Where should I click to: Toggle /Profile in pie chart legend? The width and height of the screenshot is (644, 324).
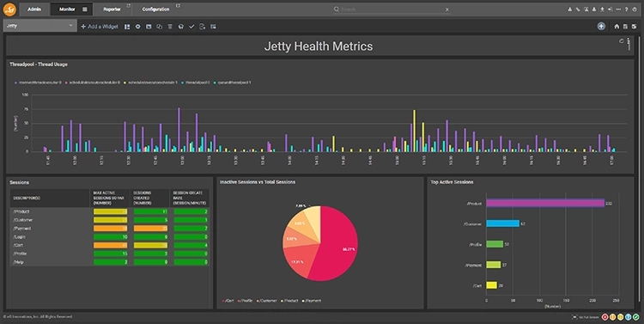(245, 301)
